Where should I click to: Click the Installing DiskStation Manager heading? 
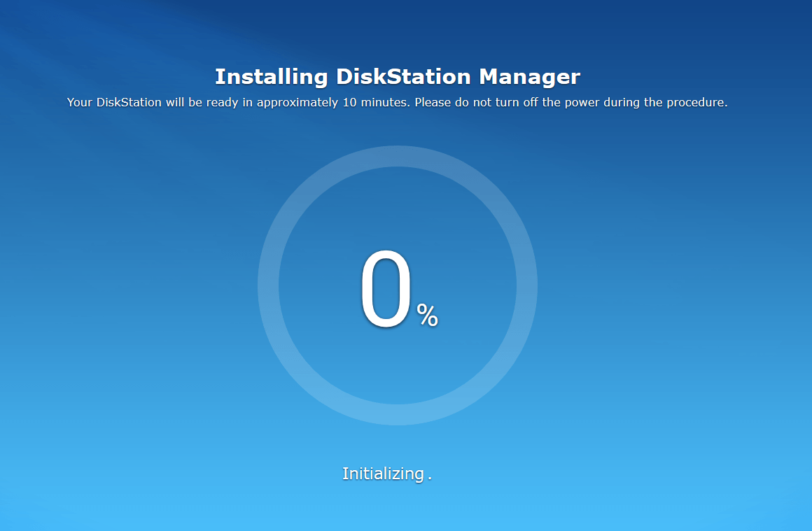(398, 76)
